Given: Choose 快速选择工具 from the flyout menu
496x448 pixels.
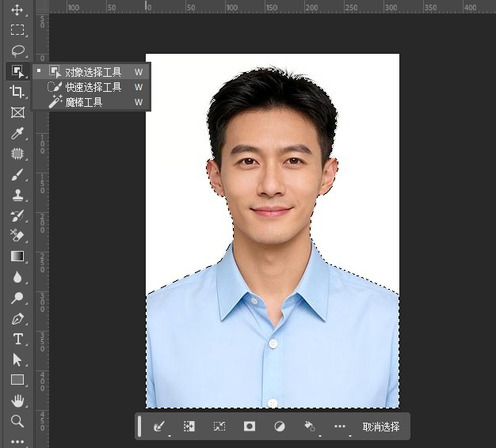Looking at the screenshot, I should click(91, 87).
